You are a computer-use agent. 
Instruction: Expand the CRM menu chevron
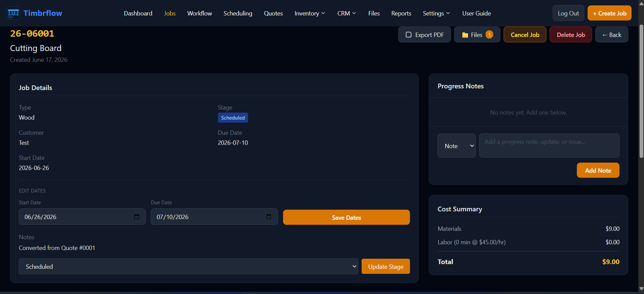(x=354, y=13)
